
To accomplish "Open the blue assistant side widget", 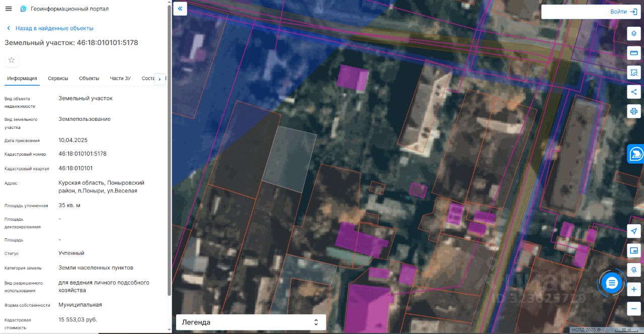I will [636, 154].
